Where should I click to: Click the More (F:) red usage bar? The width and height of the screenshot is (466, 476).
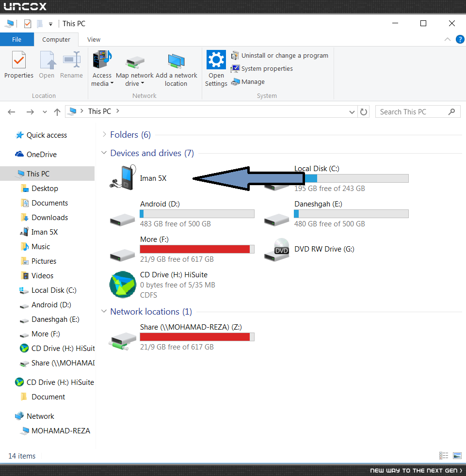[197, 249]
